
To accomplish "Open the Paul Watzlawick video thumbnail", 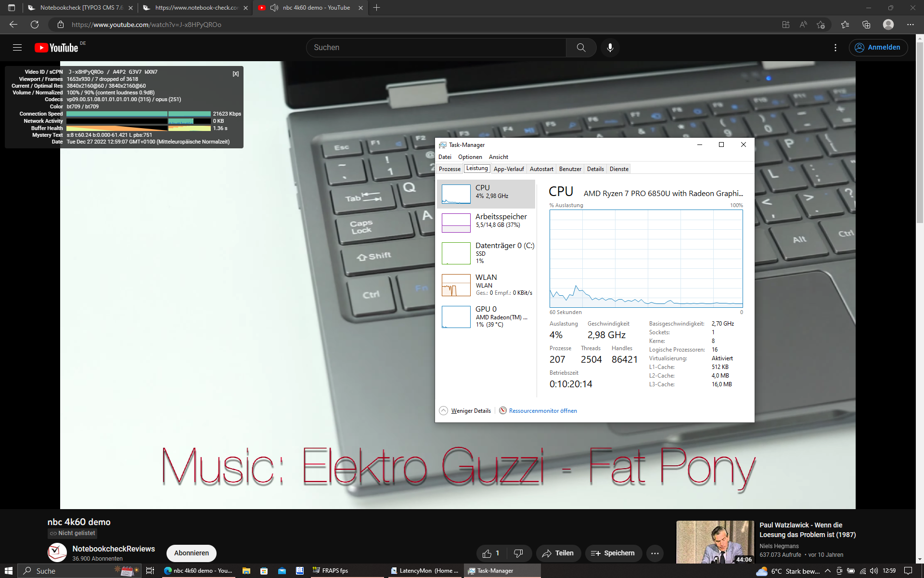I will (715, 542).
